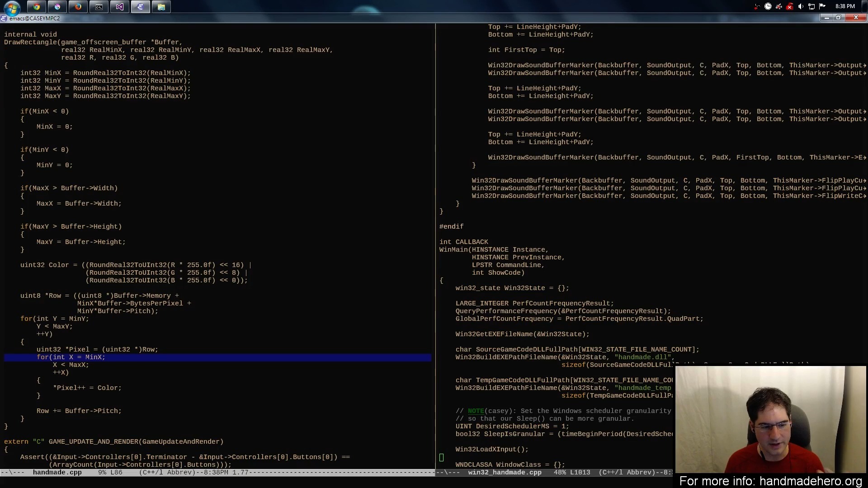Click the Emacs taskbar button
This screenshot has height=488, width=868.
click(141, 7)
